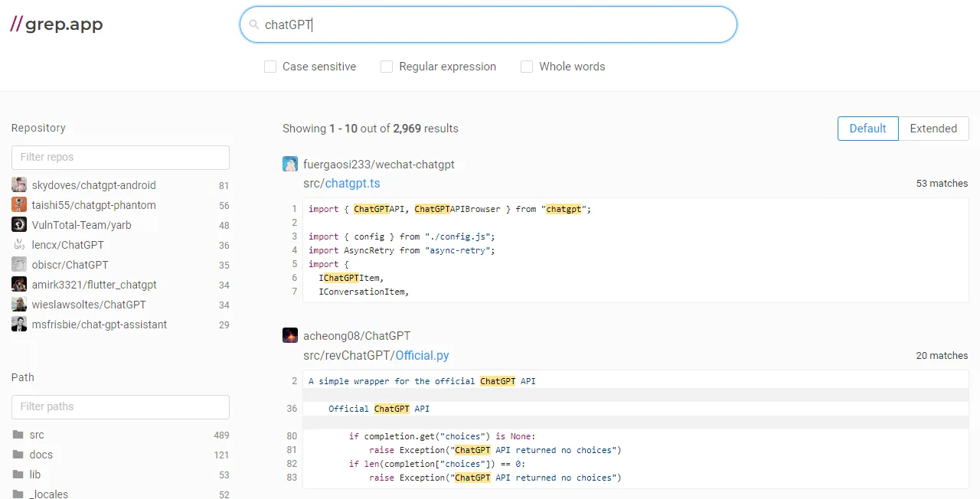Click the grep.app logo
980x499 pixels.
coord(57,24)
